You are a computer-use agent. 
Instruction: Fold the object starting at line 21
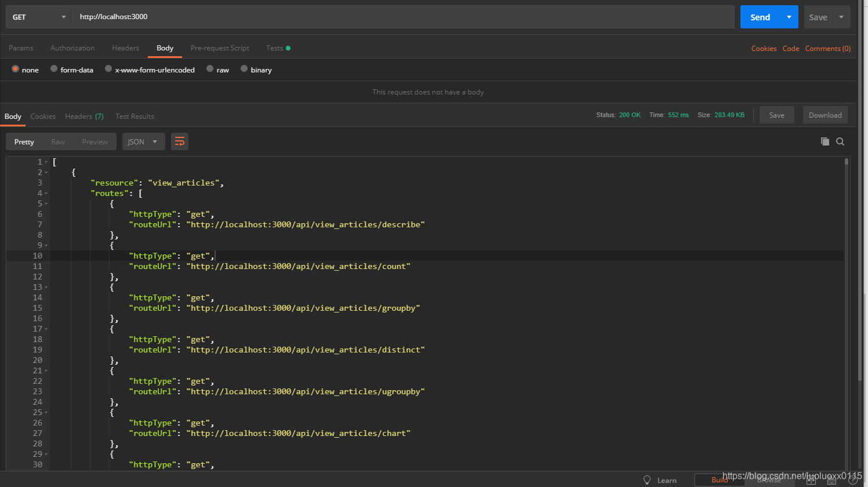(x=46, y=371)
